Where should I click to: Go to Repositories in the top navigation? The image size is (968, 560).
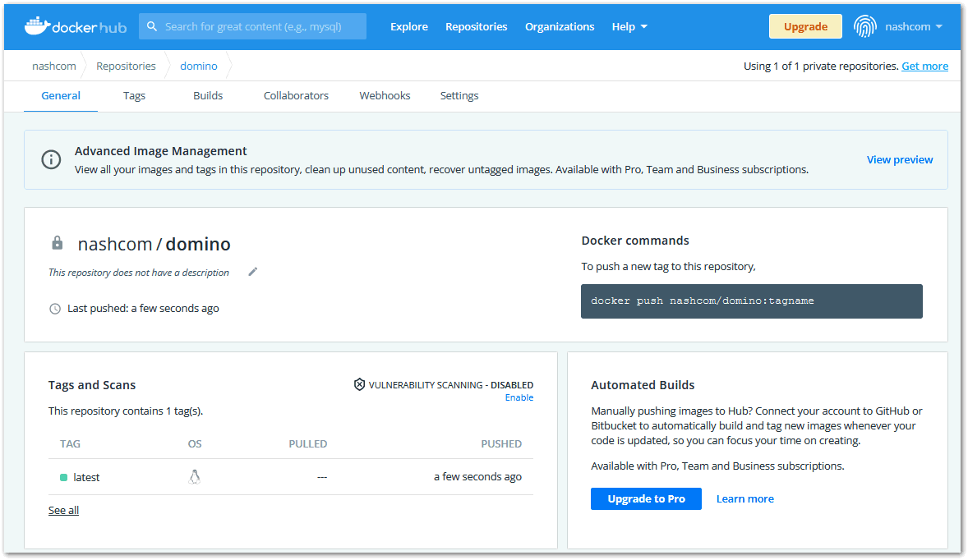(x=476, y=26)
